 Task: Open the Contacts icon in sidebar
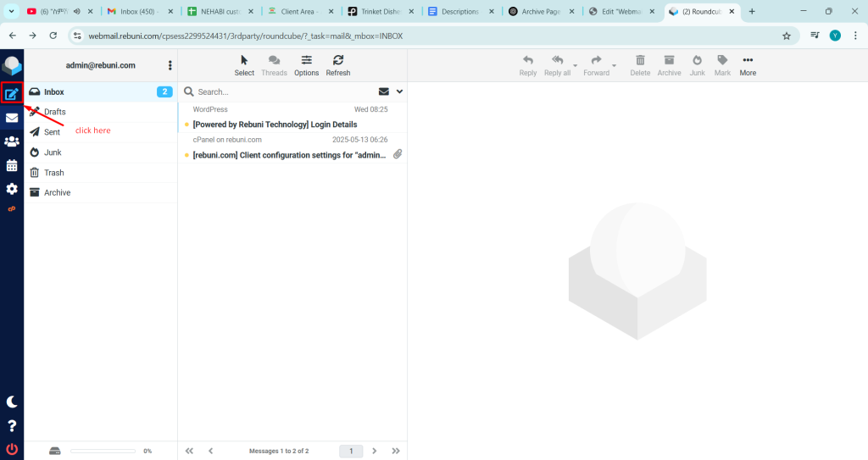pyautogui.click(x=12, y=141)
